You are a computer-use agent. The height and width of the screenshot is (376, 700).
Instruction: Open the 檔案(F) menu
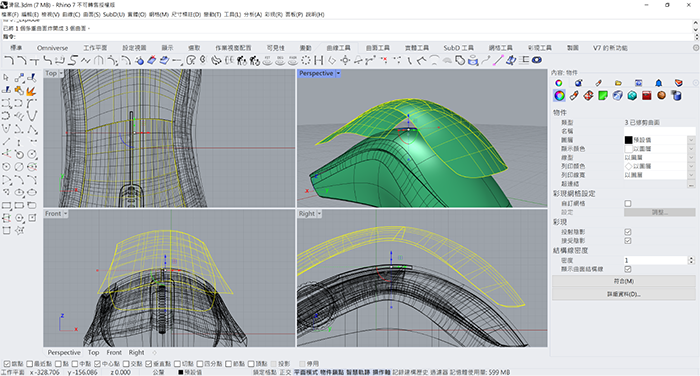coord(10,14)
